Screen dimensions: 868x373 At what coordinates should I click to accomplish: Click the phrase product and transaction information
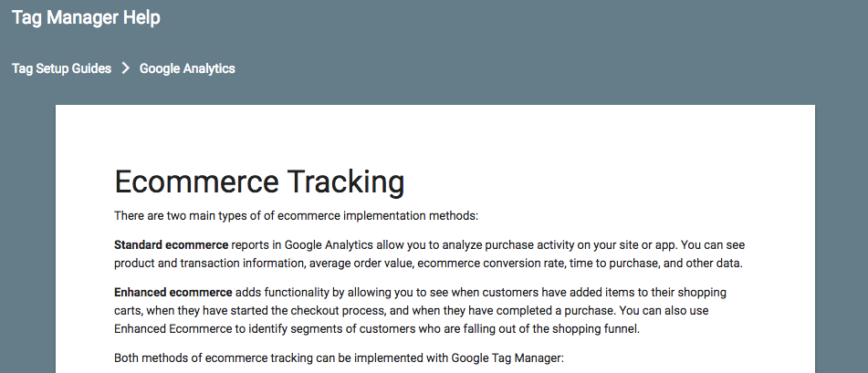(210, 264)
